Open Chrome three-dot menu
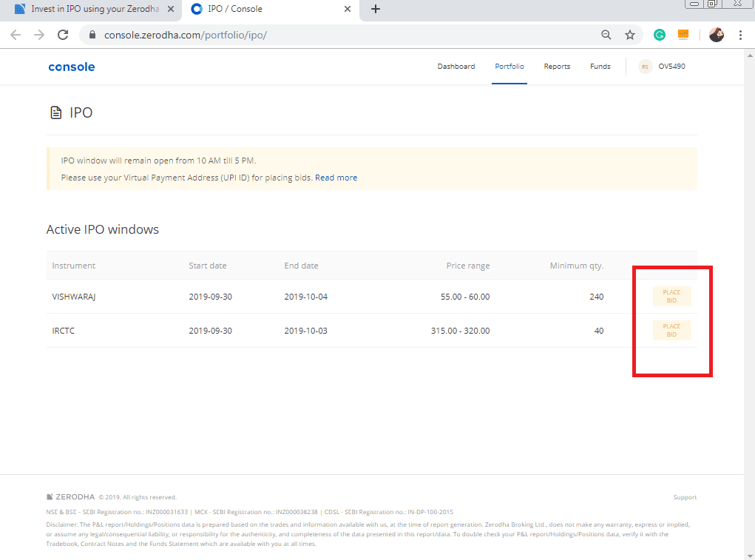Viewport: 755px width, 560px height. point(740,35)
